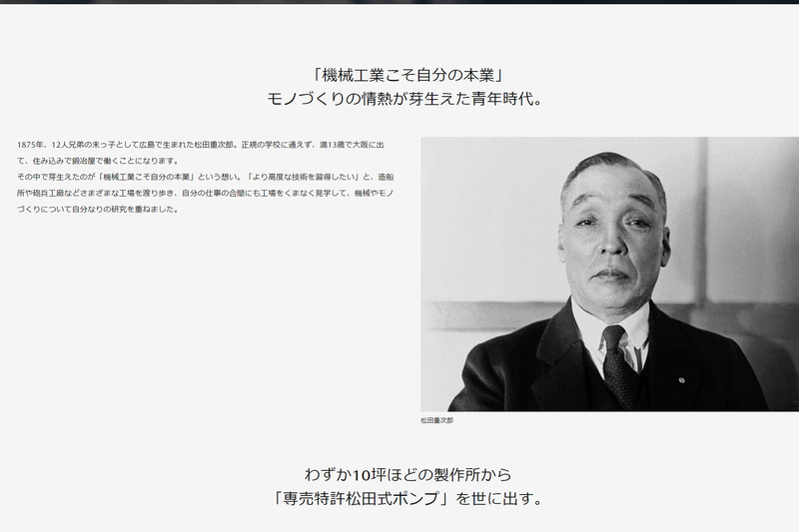Click the portrait photo of 松田重次郎

609,273
